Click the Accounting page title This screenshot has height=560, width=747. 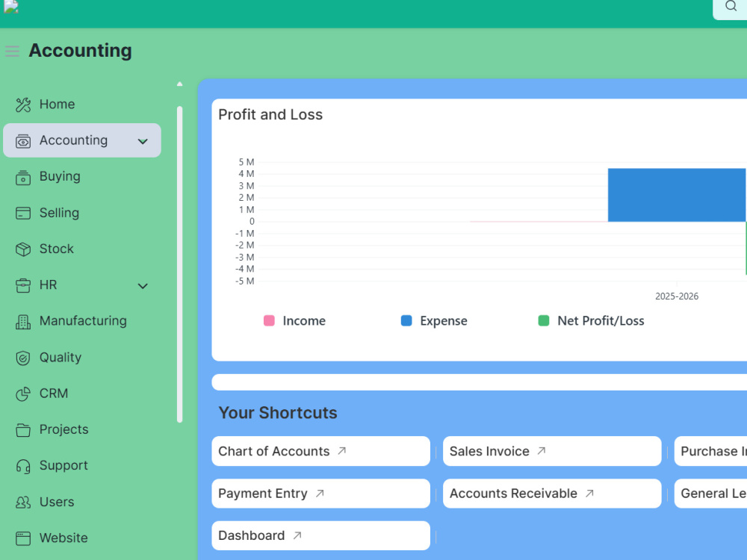point(80,51)
